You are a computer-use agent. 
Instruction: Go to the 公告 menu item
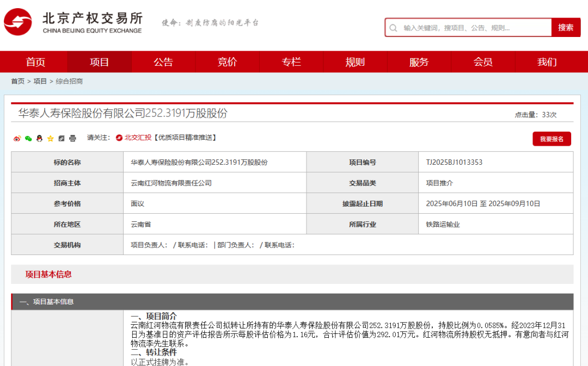[163, 62]
